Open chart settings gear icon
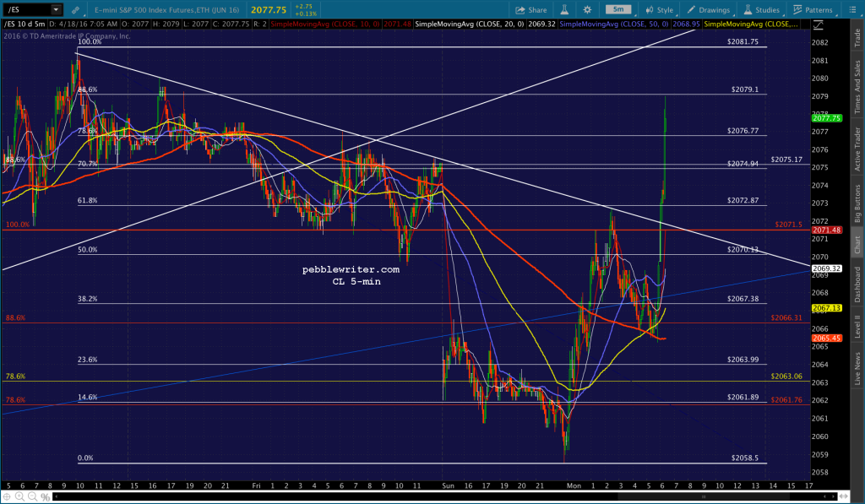 (587, 10)
